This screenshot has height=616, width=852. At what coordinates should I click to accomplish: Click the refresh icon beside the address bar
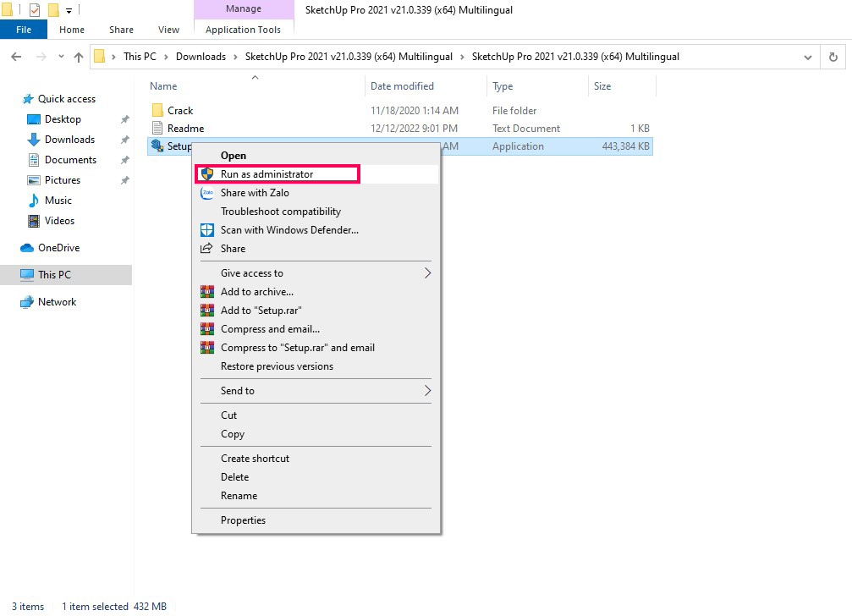click(x=833, y=58)
